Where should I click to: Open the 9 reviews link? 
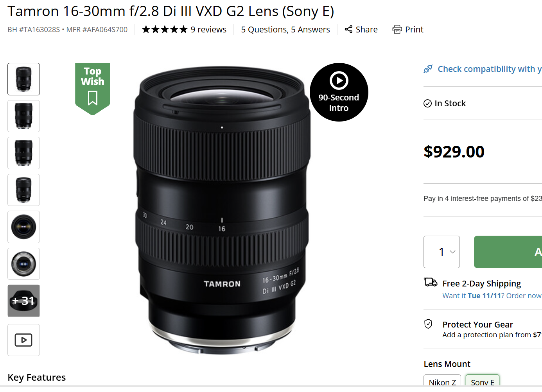click(x=208, y=30)
